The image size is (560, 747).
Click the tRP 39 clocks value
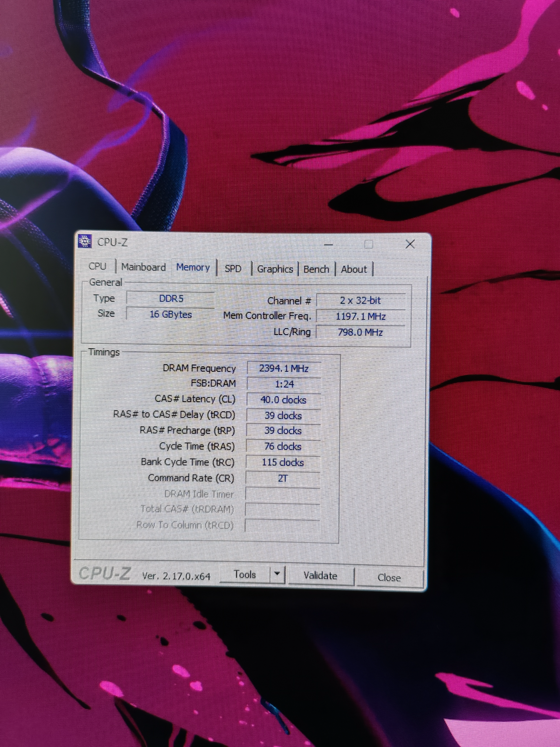[x=283, y=431]
